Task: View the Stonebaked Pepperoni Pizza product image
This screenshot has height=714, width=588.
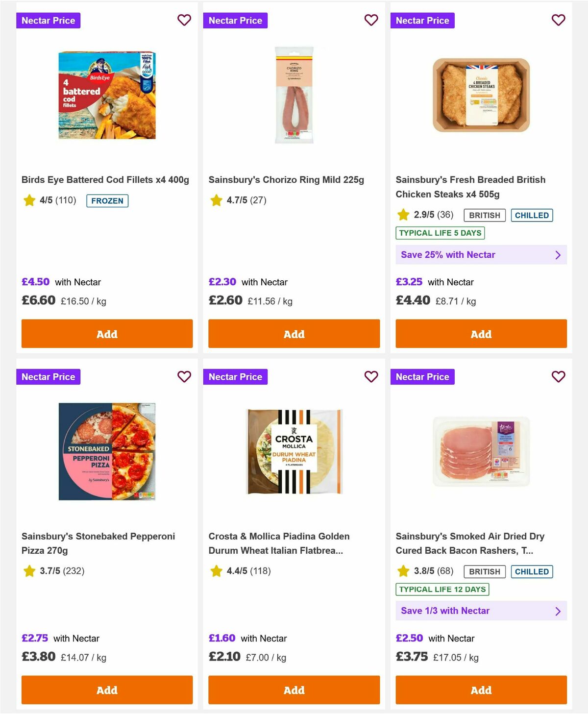Action: (x=107, y=450)
